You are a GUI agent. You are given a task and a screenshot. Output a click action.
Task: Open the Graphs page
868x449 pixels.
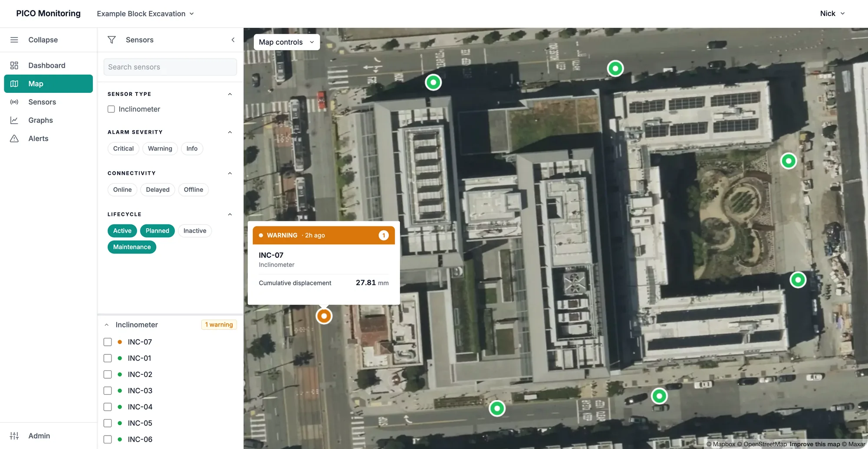[48, 120]
